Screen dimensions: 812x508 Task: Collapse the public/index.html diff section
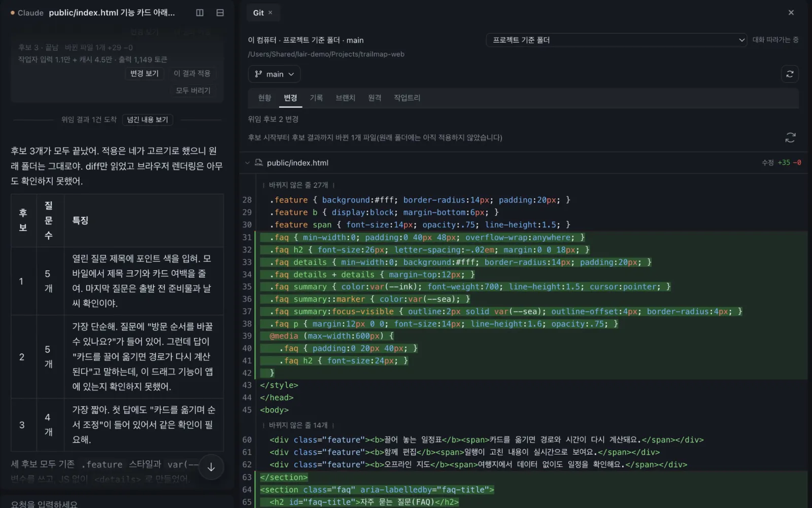tap(247, 163)
